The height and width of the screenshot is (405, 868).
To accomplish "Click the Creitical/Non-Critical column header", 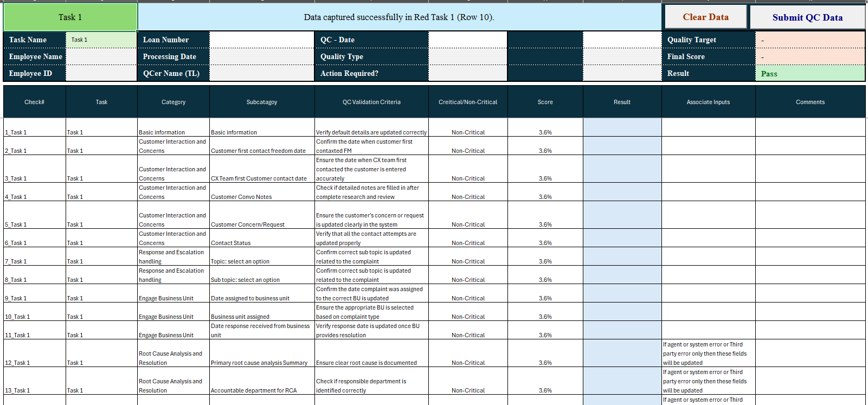I will point(468,102).
